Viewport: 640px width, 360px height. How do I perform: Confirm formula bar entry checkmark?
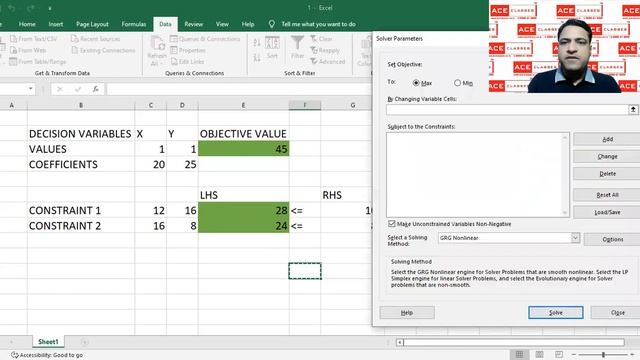click(78, 89)
